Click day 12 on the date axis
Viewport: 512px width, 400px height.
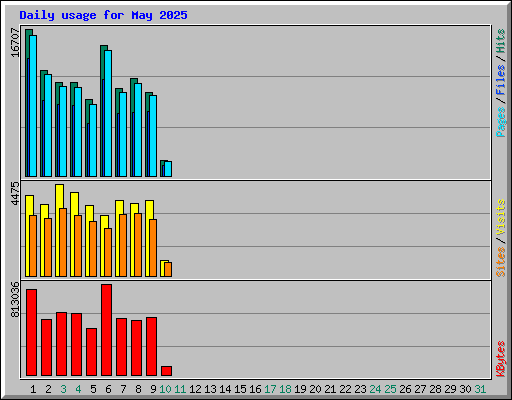[195, 389]
